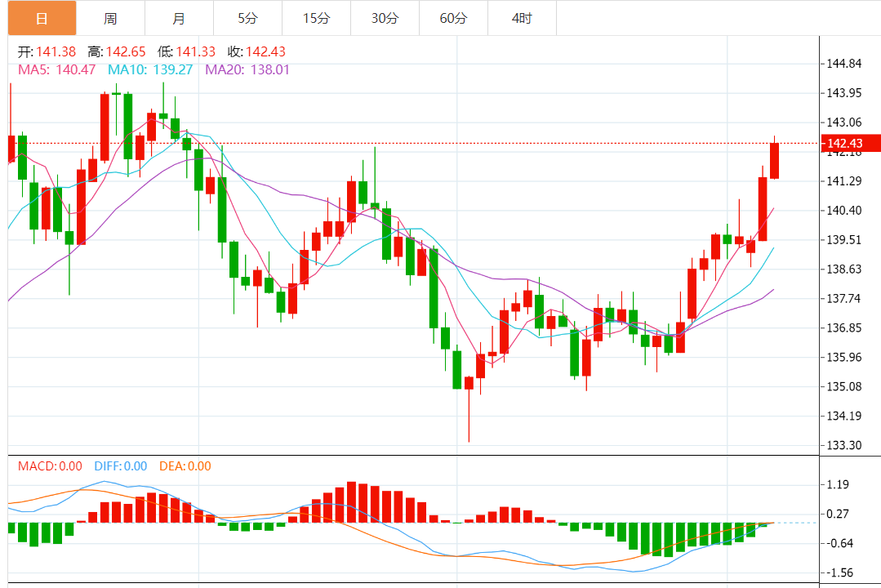The width and height of the screenshot is (881, 588).
Task: Click the MA10: 139.27 indicator label
Action: click(x=150, y=69)
